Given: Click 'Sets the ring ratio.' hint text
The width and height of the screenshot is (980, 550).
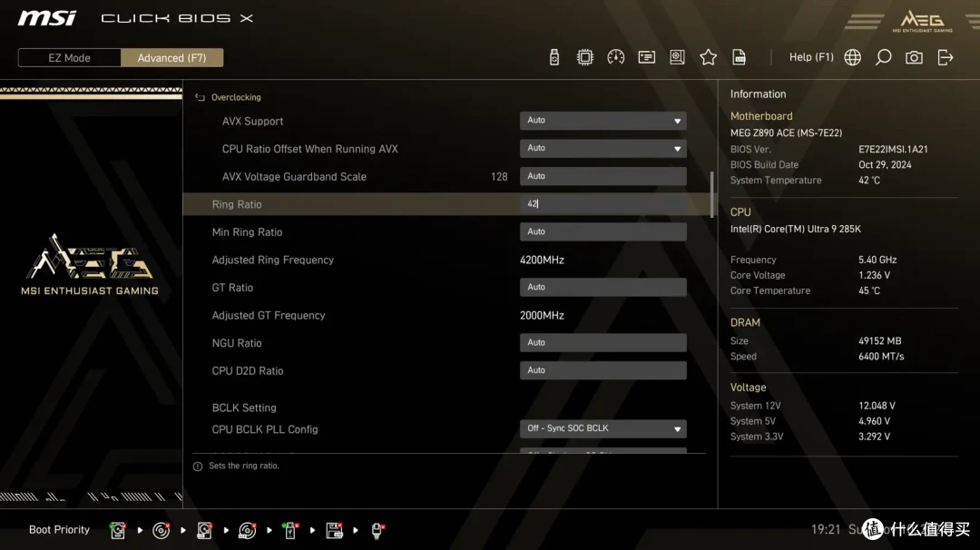Looking at the screenshot, I should coord(244,466).
